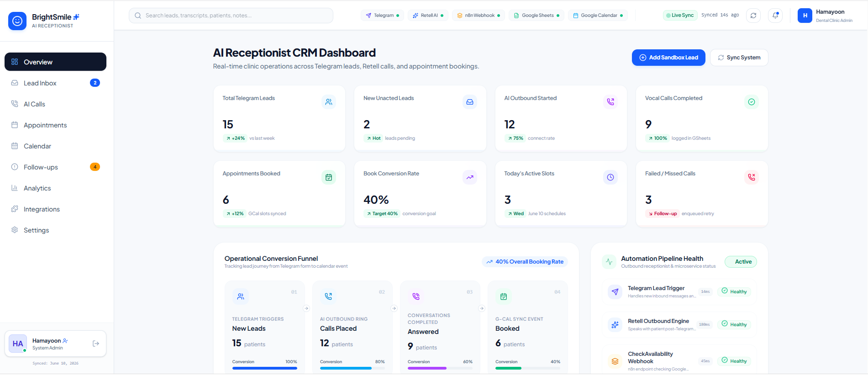This screenshot has width=868, height=381.
Task: Click the Automation Pipeline Health pulse icon
Action: (x=609, y=262)
